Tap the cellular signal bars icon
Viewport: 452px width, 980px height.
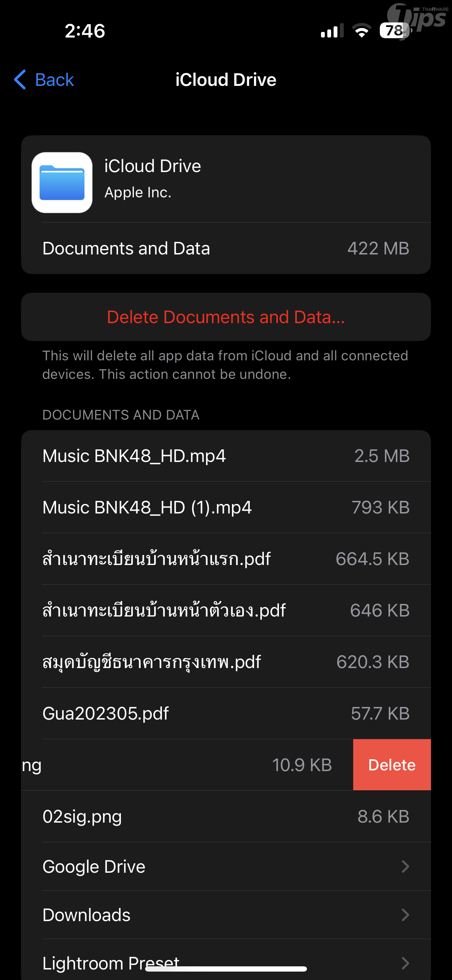click(332, 31)
